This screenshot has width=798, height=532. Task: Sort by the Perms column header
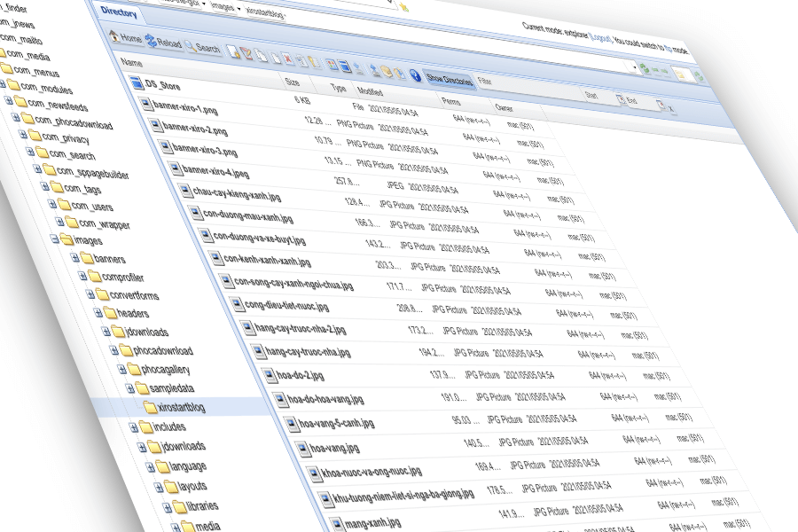pos(451,101)
